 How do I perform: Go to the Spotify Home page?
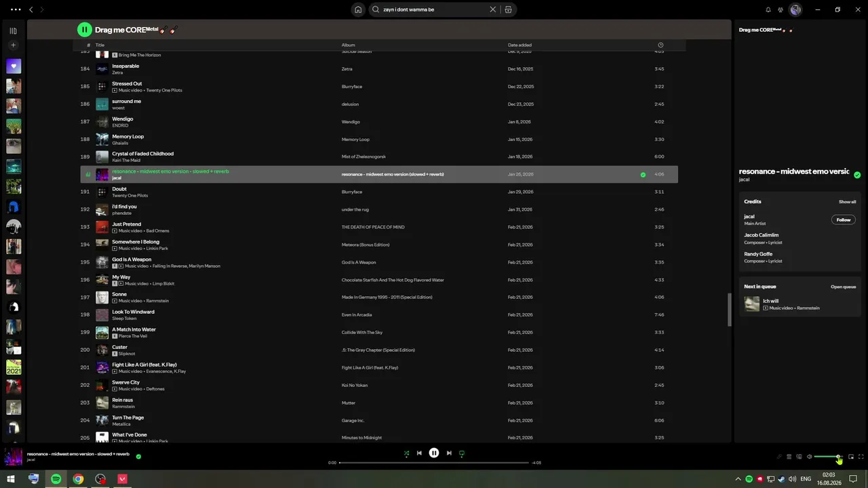point(358,9)
